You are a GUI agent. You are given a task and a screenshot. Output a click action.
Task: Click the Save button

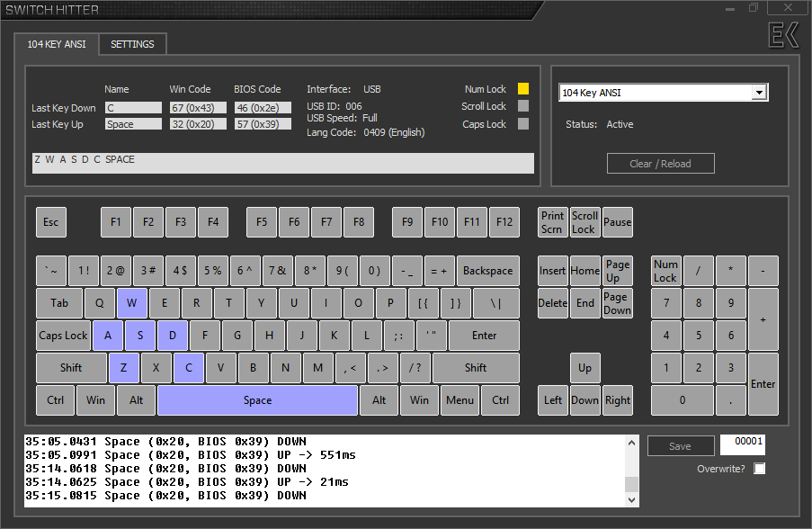tap(680, 446)
